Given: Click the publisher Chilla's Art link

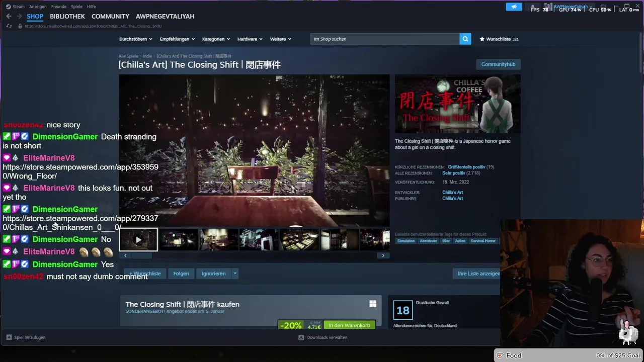Looking at the screenshot, I should tap(452, 199).
